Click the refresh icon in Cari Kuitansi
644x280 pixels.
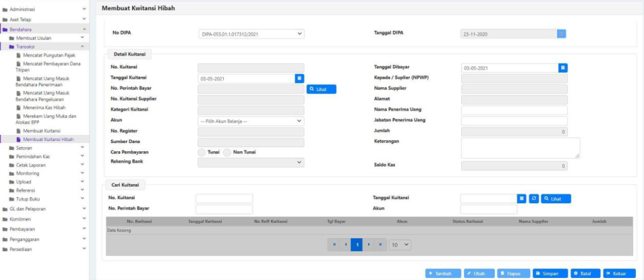pyautogui.click(x=533, y=199)
